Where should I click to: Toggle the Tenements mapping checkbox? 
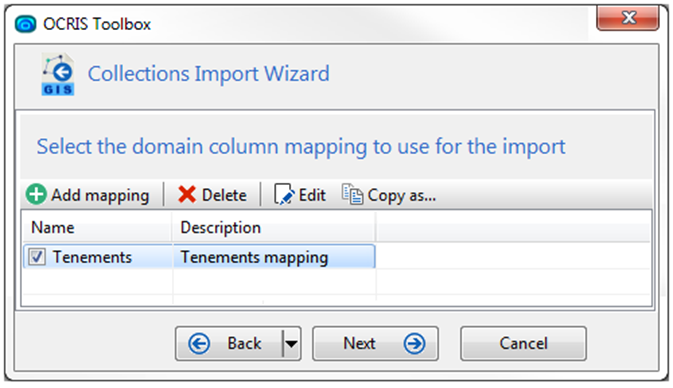tap(37, 257)
